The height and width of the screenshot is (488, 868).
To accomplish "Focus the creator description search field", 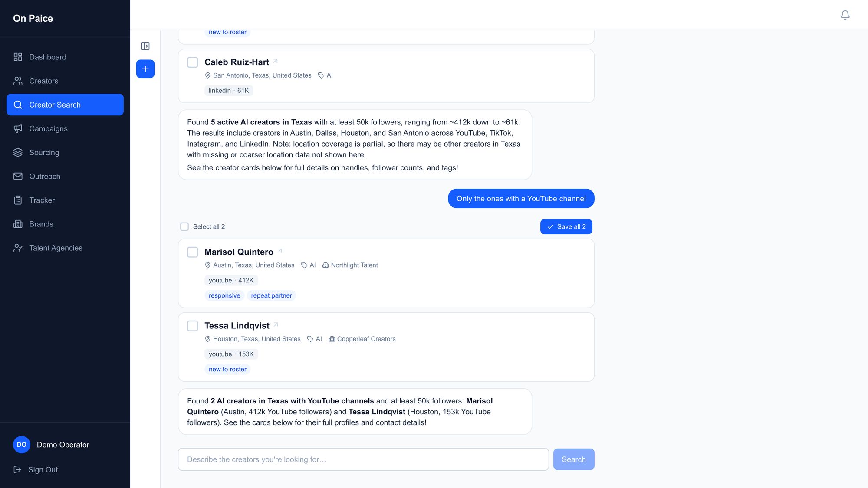I will click(363, 459).
